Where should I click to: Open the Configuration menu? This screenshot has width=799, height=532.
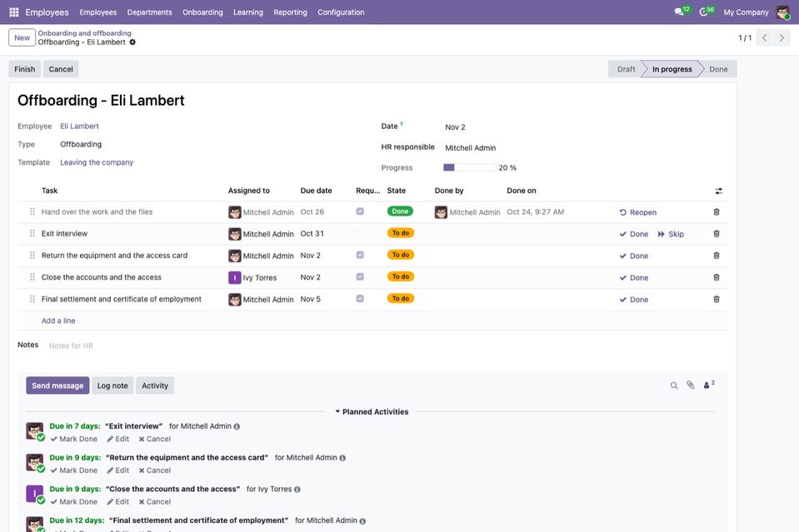pos(341,12)
